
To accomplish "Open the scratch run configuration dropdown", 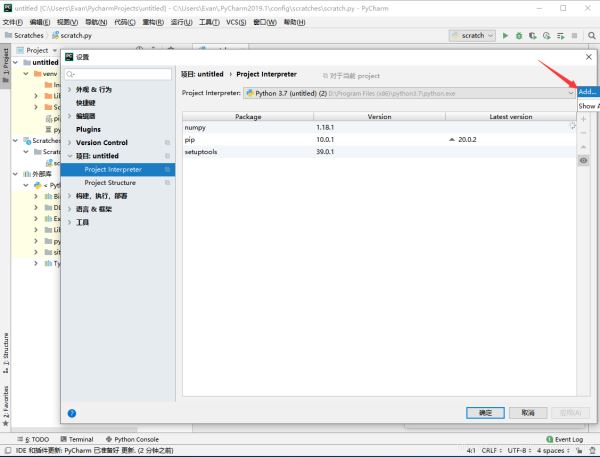I will [472, 36].
